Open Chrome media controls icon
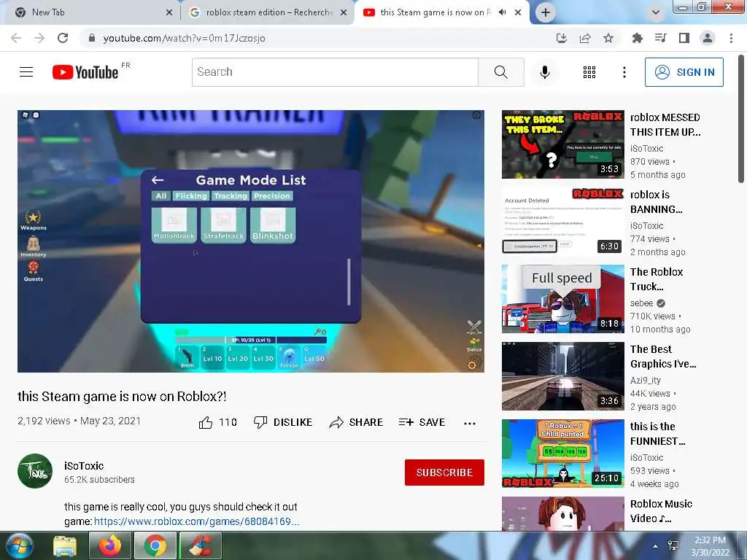This screenshot has width=747, height=560. point(660,38)
